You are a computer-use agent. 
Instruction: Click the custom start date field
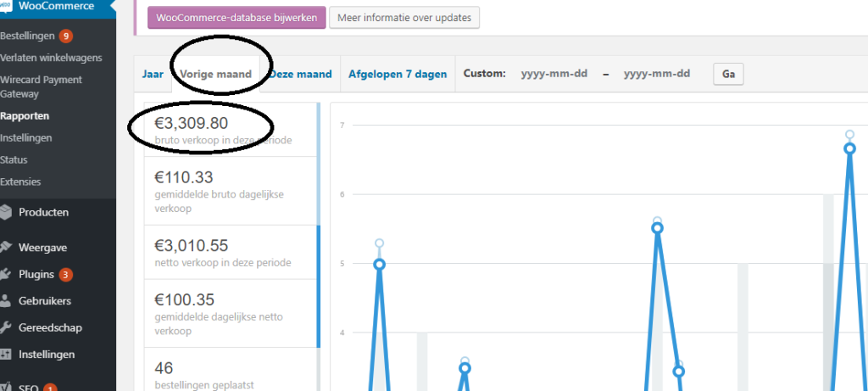point(554,74)
